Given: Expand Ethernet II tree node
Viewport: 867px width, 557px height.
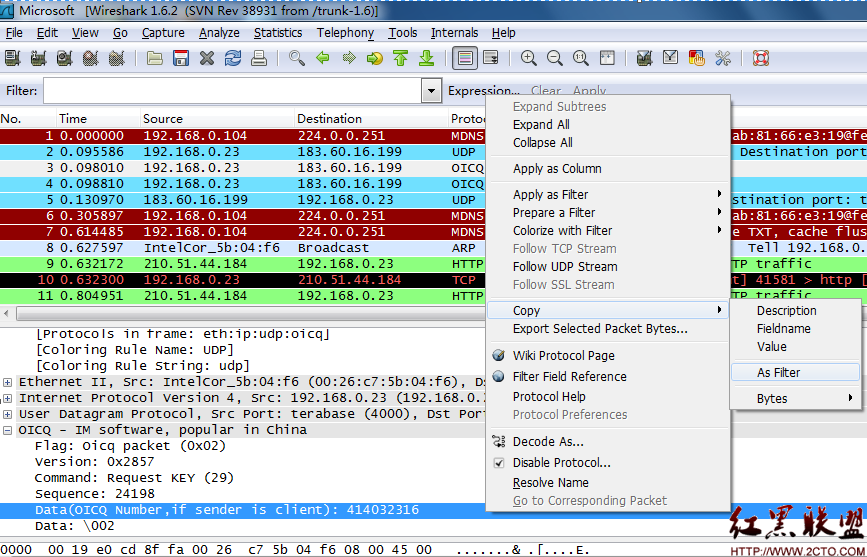Looking at the screenshot, I should (x=7, y=382).
